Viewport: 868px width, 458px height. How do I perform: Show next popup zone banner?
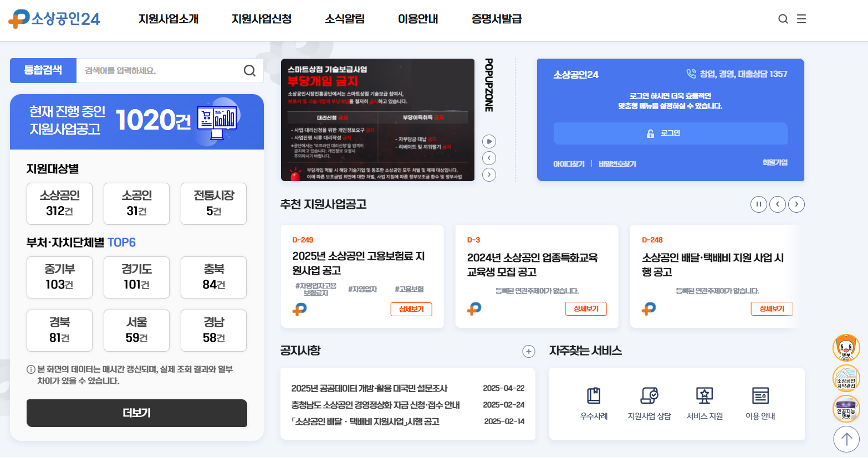click(x=489, y=174)
